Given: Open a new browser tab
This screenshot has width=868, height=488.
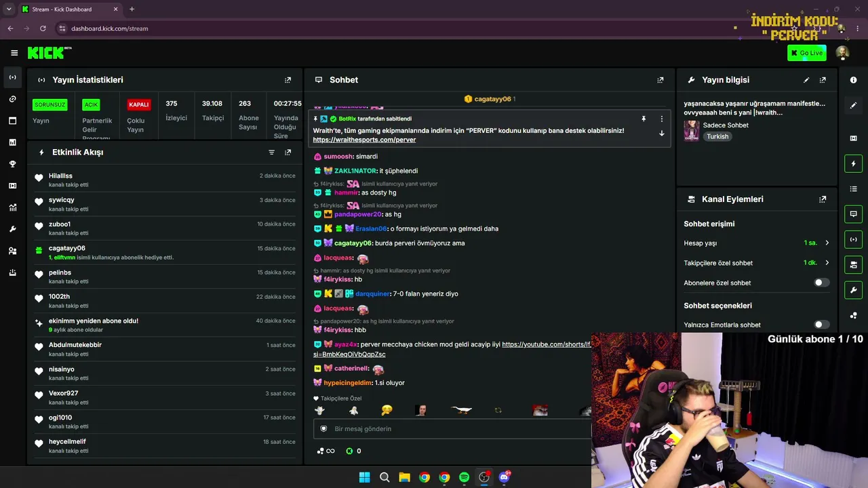Looking at the screenshot, I should click(132, 9).
